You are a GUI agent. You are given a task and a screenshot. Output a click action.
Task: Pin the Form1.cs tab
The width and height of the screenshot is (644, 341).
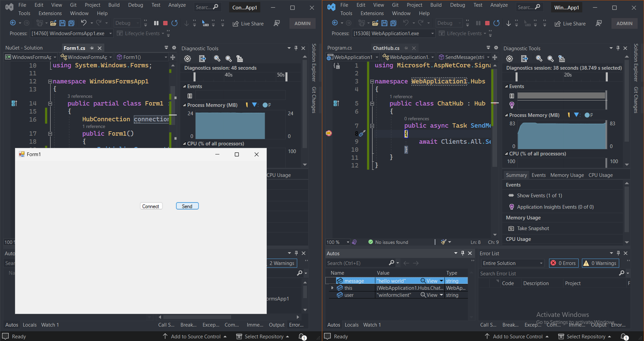click(x=92, y=48)
